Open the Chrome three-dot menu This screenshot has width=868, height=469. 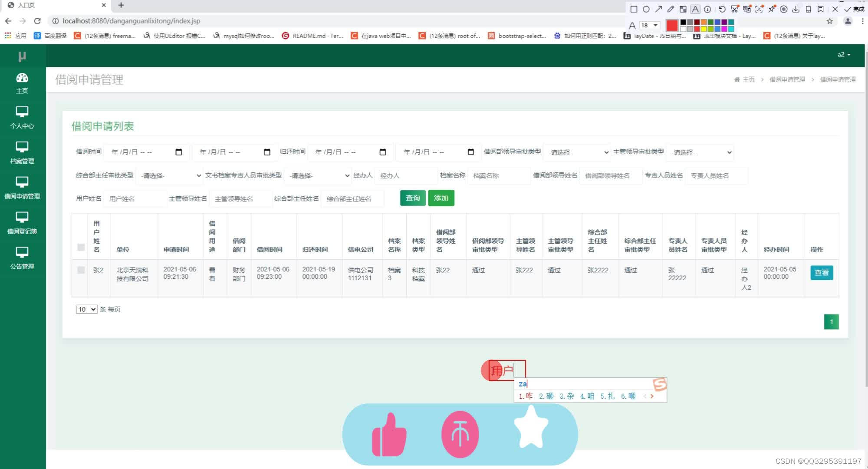(x=862, y=21)
